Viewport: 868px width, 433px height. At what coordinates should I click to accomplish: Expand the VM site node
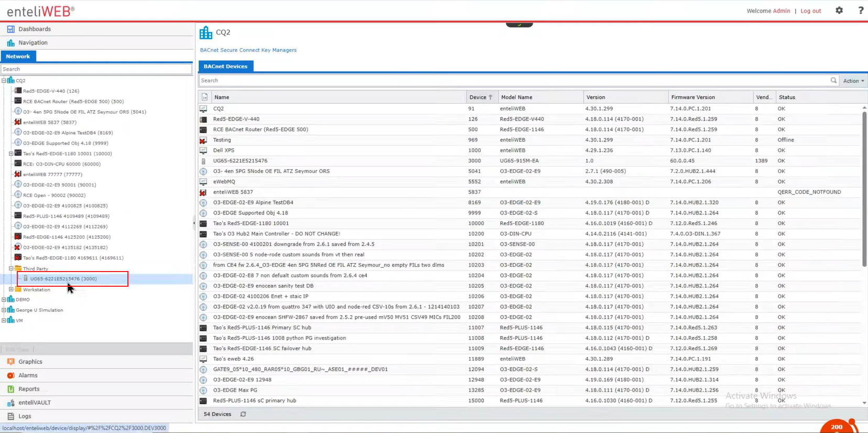coord(4,320)
